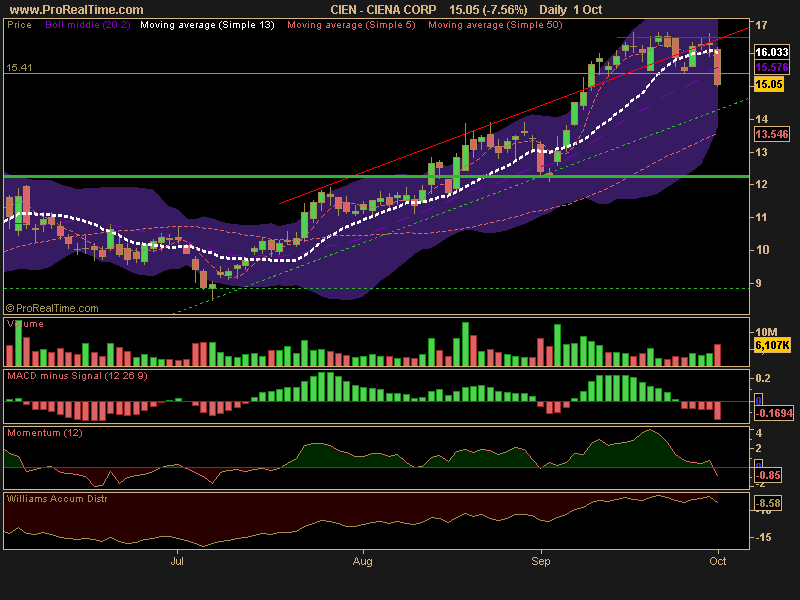The height and width of the screenshot is (600, 800).
Task: Click the Volume panel label
Action: click(x=25, y=323)
